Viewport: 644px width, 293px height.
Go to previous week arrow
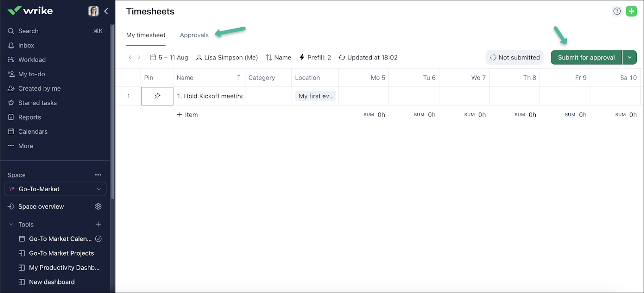click(130, 57)
